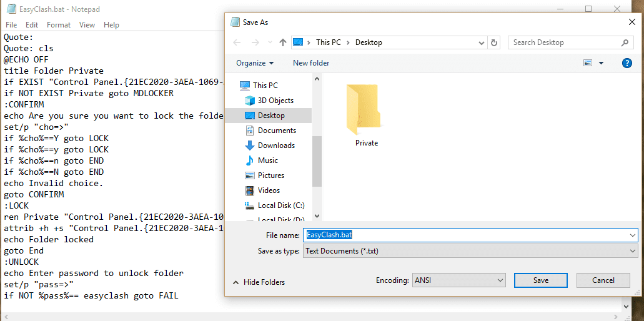The width and height of the screenshot is (644, 321).
Task: Click the Save button
Action: click(x=541, y=280)
